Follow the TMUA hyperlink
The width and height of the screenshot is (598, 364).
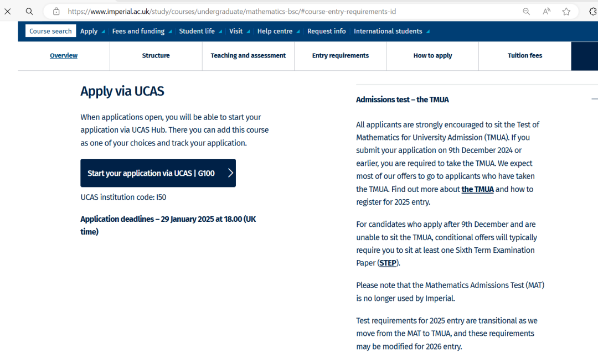pos(477,189)
